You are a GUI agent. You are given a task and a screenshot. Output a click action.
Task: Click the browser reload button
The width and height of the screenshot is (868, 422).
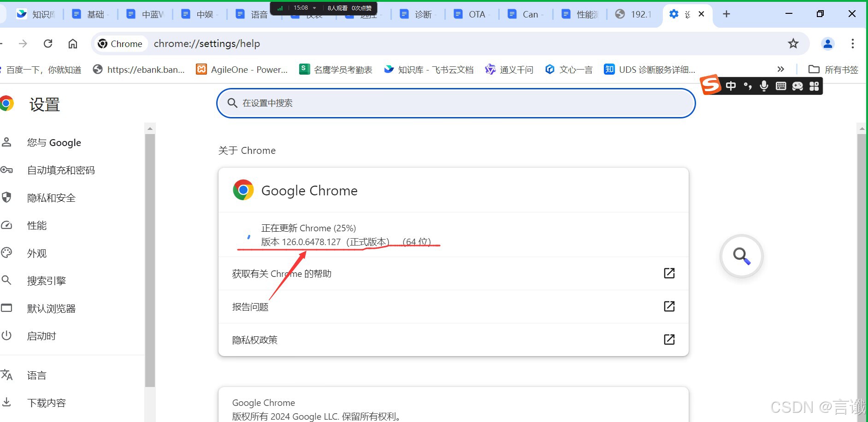point(48,44)
